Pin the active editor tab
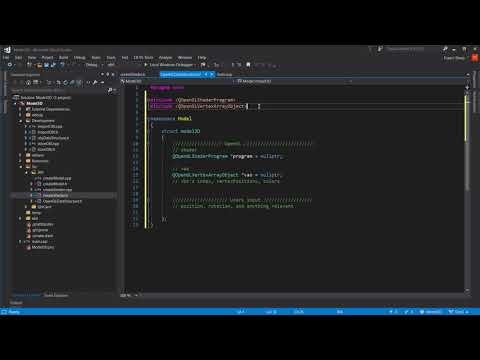Viewport: 480px width, 360px height. (206, 74)
